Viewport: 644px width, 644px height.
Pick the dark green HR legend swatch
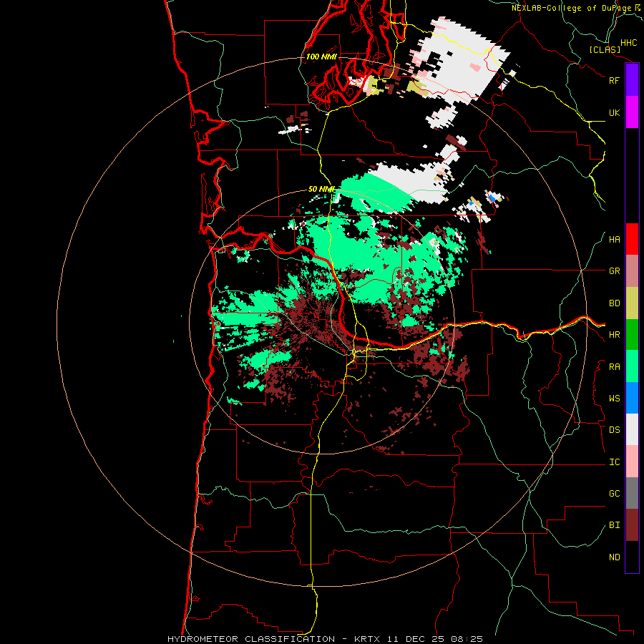(632, 335)
